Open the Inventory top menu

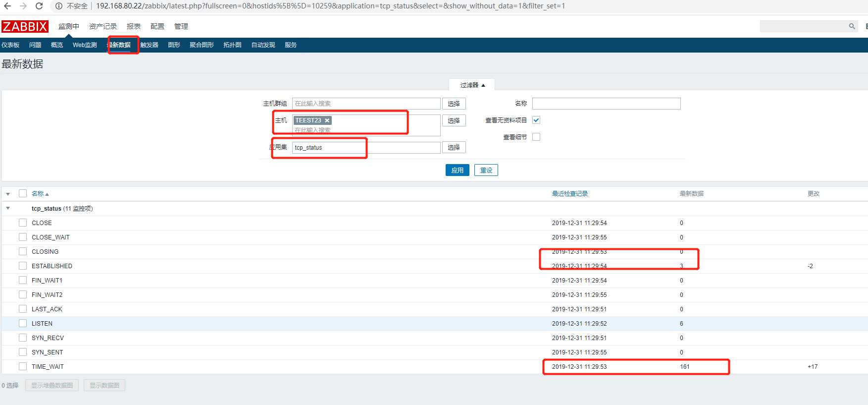click(x=103, y=26)
